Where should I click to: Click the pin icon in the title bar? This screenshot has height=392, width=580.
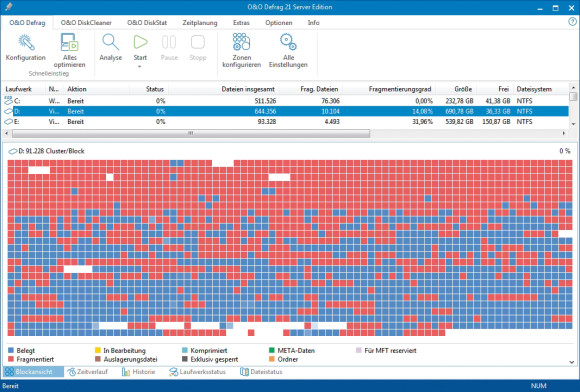[9, 7]
